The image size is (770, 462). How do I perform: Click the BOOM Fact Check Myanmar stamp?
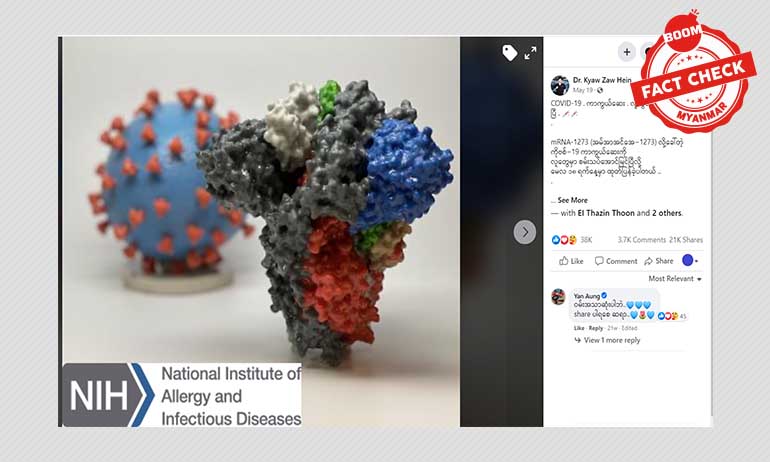coord(692,71)
